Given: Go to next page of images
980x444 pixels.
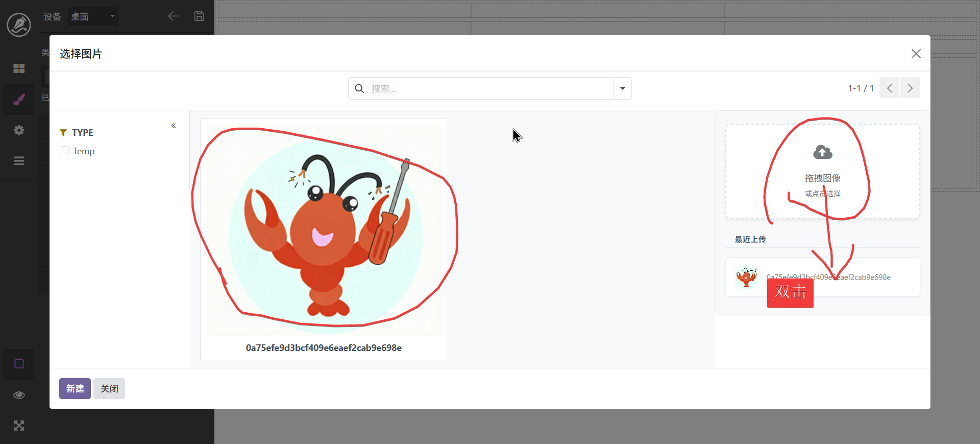Looking at the screenshot, I should (x=910, y=88).
